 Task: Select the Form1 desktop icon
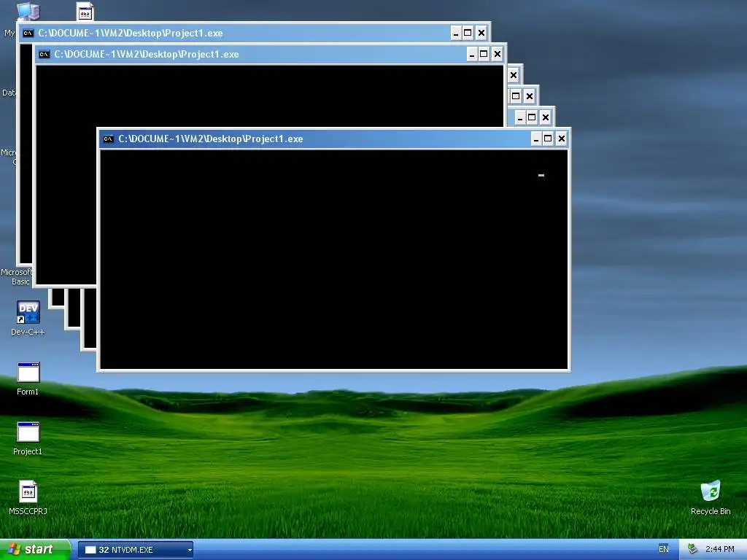tap(28, 378)
